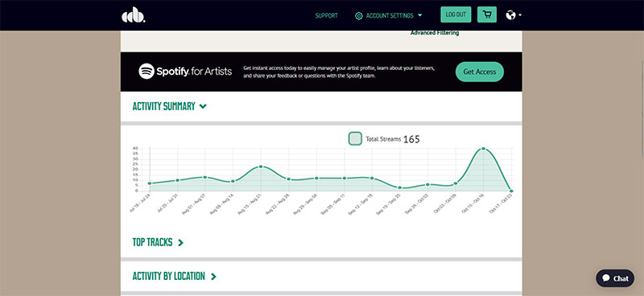Click the Spotify for Artists logo
This screenshot has width=644, height=296.
pyautogui.click(x=185, y=72)
